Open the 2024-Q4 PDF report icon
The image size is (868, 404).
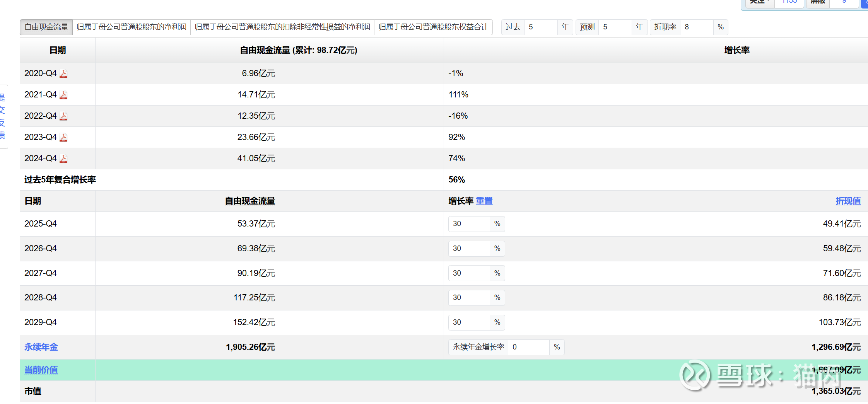point(63,159)
